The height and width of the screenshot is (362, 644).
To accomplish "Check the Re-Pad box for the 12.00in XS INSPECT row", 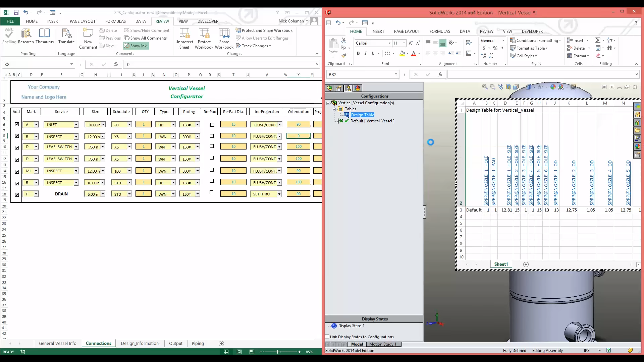I will 212,136.
